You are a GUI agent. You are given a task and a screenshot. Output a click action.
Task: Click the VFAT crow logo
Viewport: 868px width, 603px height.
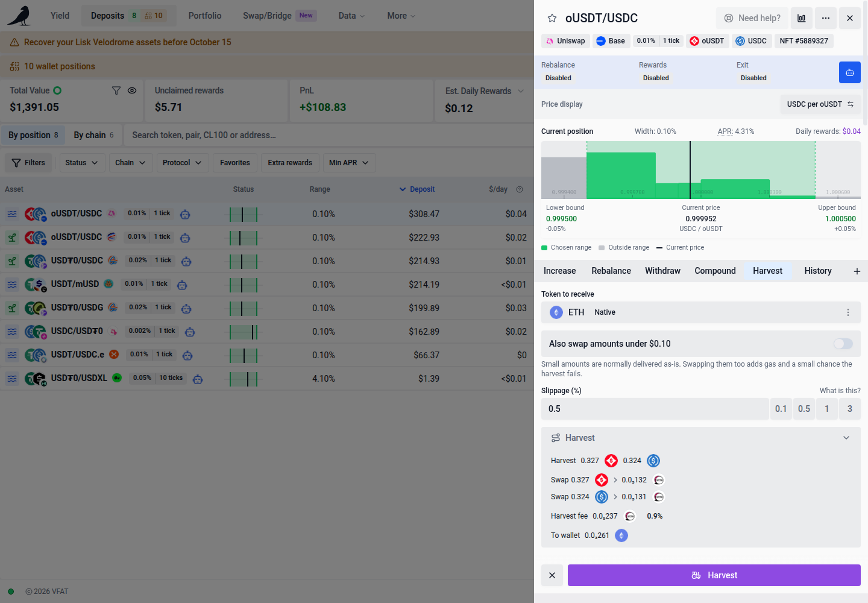[19, 16]
